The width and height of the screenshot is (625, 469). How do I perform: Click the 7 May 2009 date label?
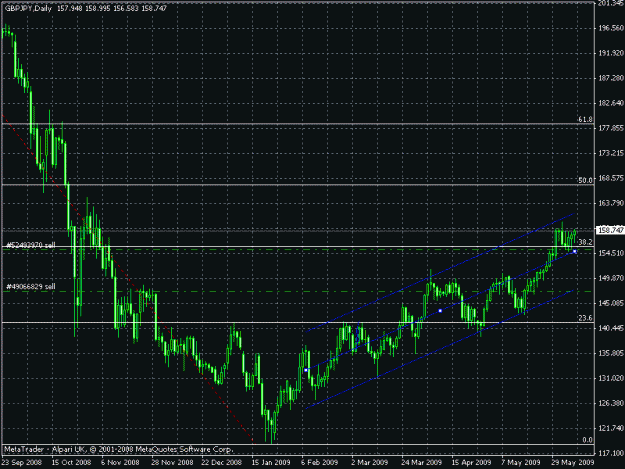point(521,462)
